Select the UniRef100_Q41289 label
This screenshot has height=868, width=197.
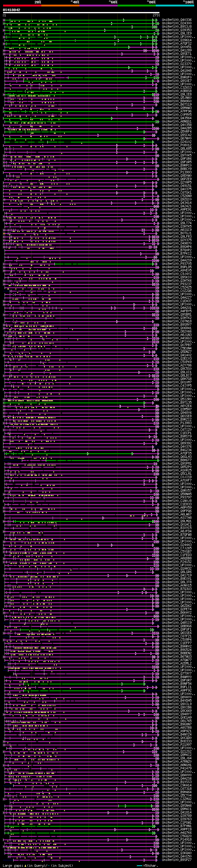pos(177,50)
